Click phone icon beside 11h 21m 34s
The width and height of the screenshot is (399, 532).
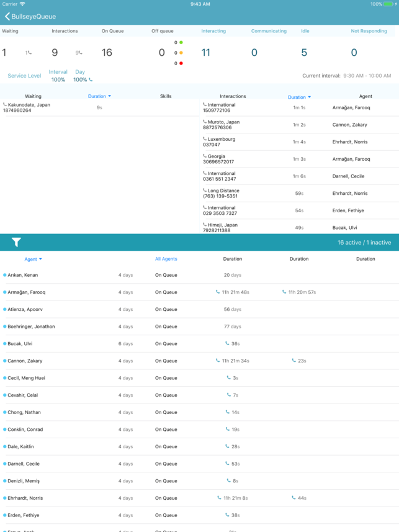coord(218,360)
